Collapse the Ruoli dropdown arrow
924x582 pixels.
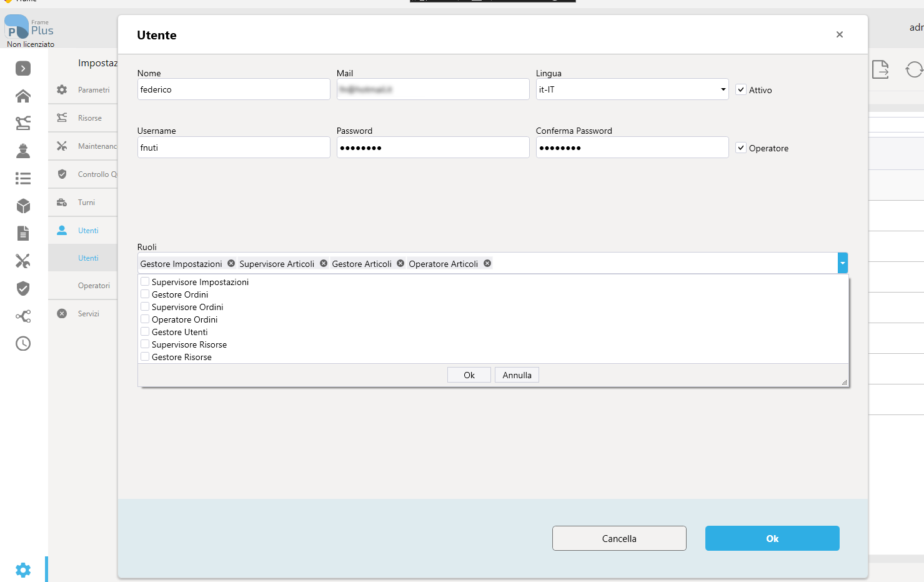pos(843,263)
